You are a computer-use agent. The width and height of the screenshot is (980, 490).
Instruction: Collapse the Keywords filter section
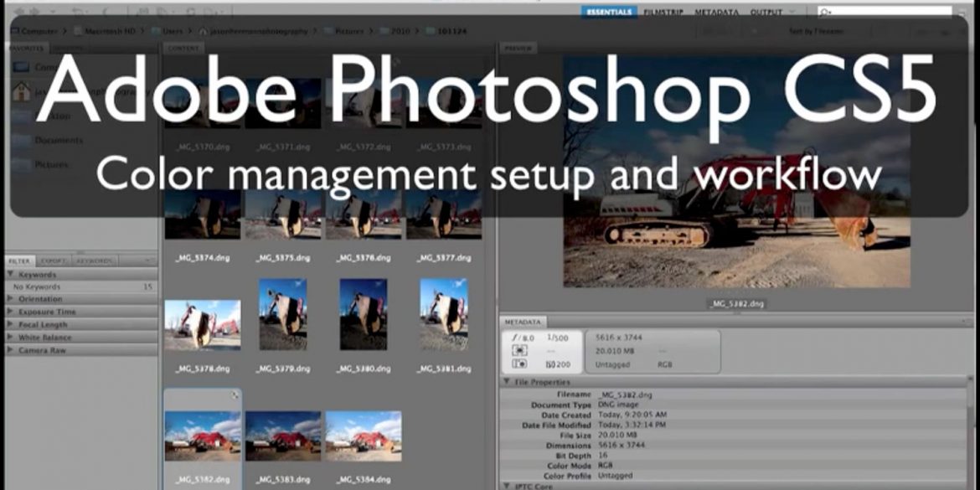pyautogui.click(x=11, y=275)
